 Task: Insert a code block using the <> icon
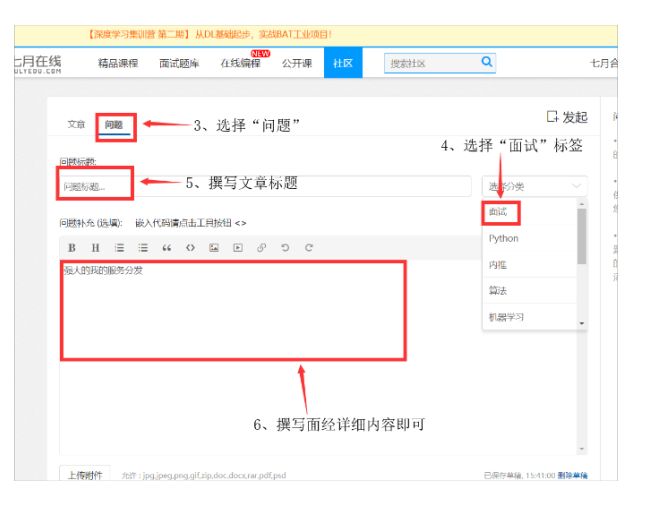(190, 248)
